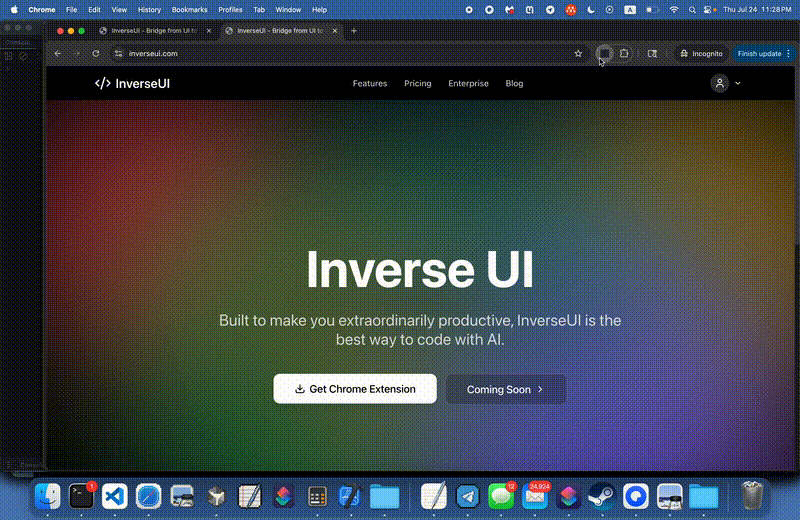Open the pinned square extension icon
The width and height of the screenshot is (800, 520).
coord(605,53)
